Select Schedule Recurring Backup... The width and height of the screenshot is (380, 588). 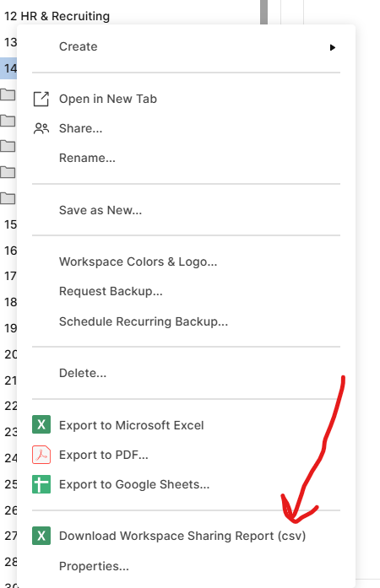coord(144,321)
